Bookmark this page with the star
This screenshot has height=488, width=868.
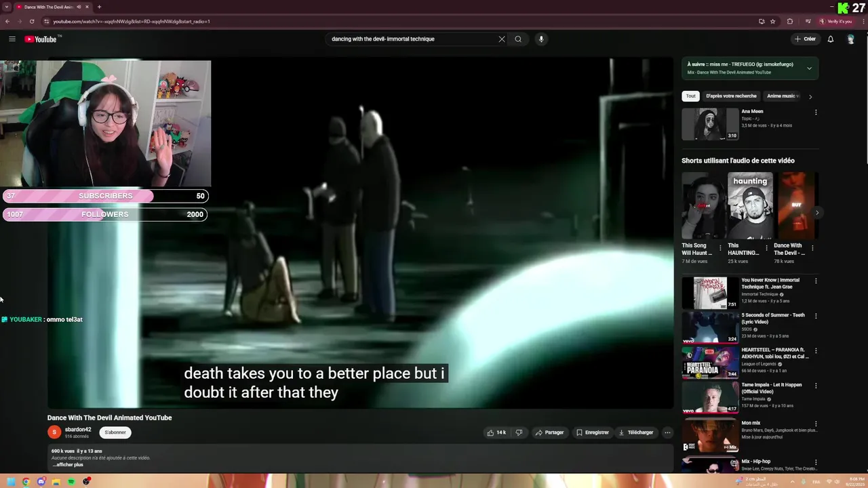772,21
